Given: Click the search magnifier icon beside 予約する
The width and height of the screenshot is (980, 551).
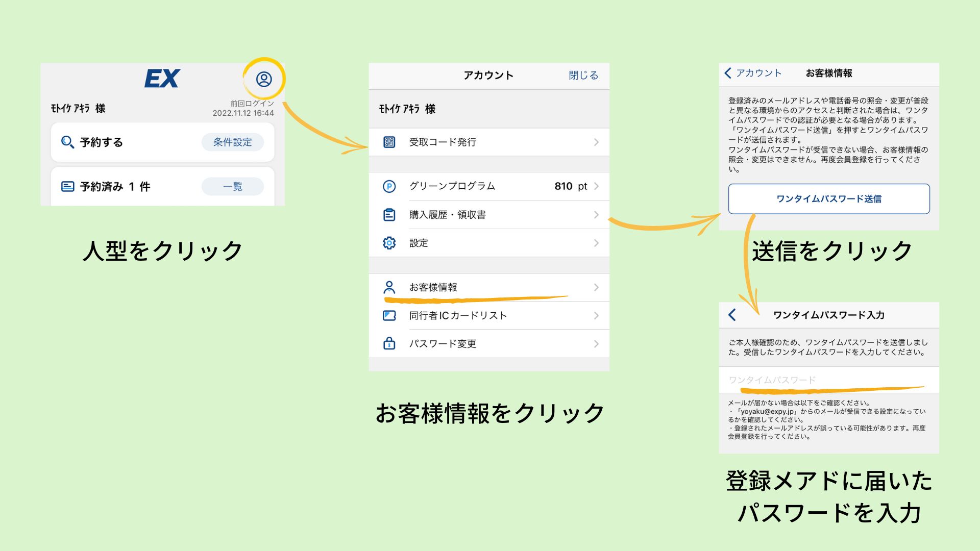Looking at the screenshot, I should pyautogui.click(x=67, y=142).
